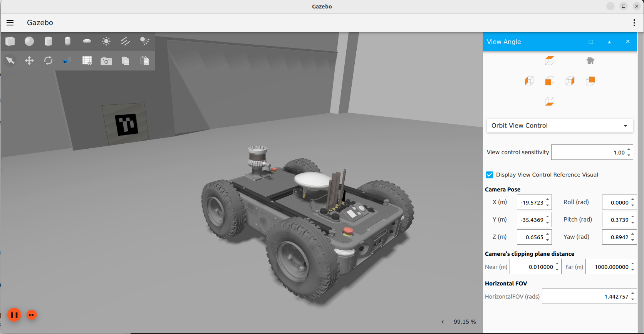Image resolution: width=644 pixels, height=334 pixels.
Task: Open the three-dot plugins menu
Action: (x=634, y=23)
